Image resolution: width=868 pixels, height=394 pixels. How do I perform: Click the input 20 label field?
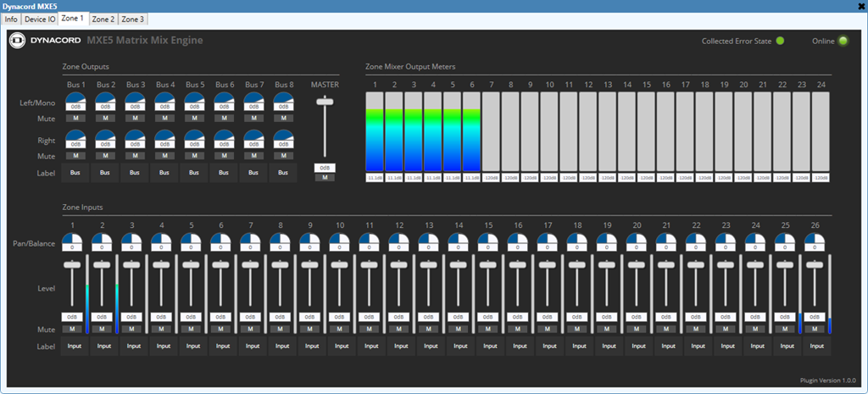click(x=637, y=346)
